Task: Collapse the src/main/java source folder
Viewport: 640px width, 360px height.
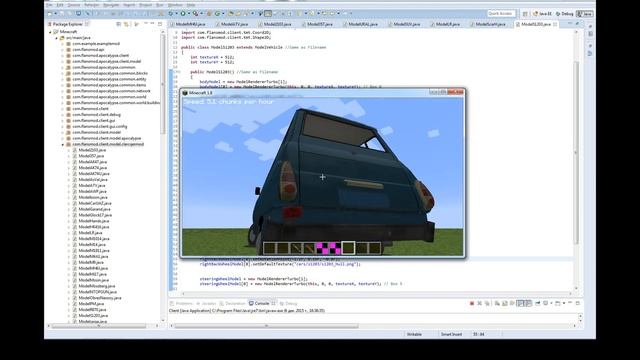Action: 57,38
